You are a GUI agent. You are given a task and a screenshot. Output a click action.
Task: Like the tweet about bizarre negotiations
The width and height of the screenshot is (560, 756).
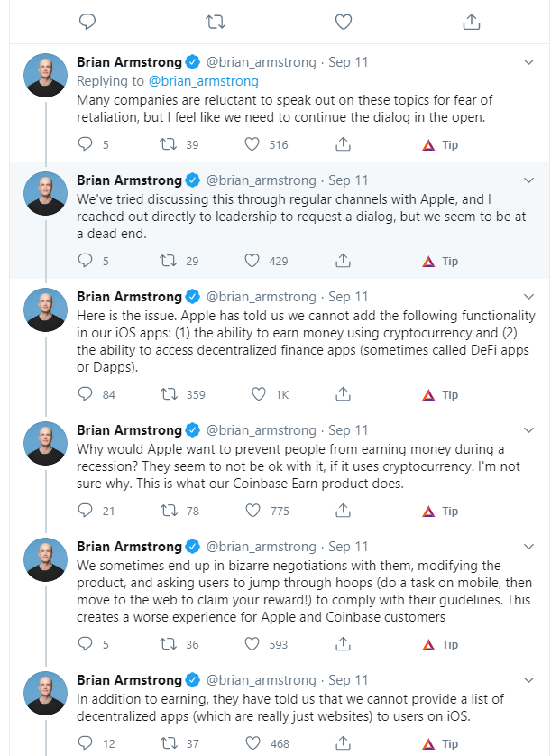252,643
